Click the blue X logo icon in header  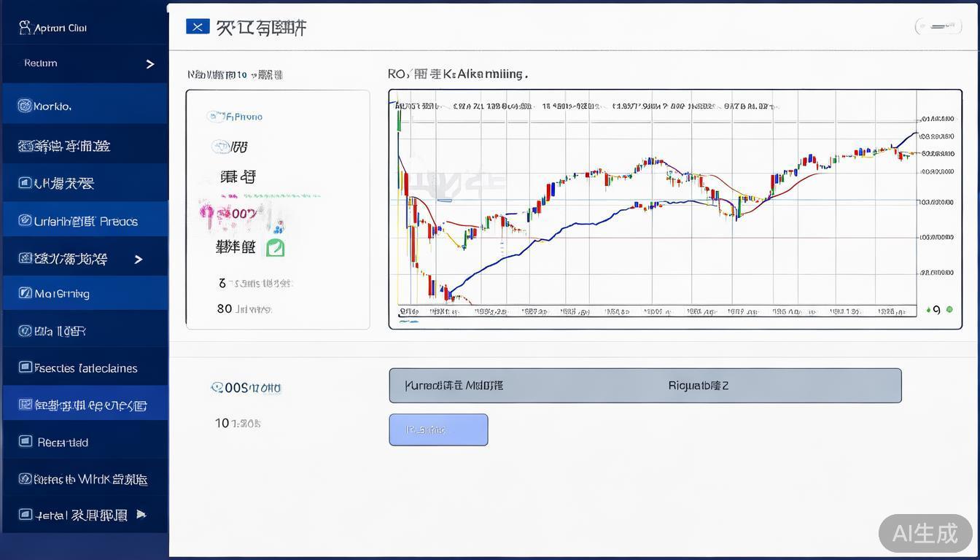point(198,27)
